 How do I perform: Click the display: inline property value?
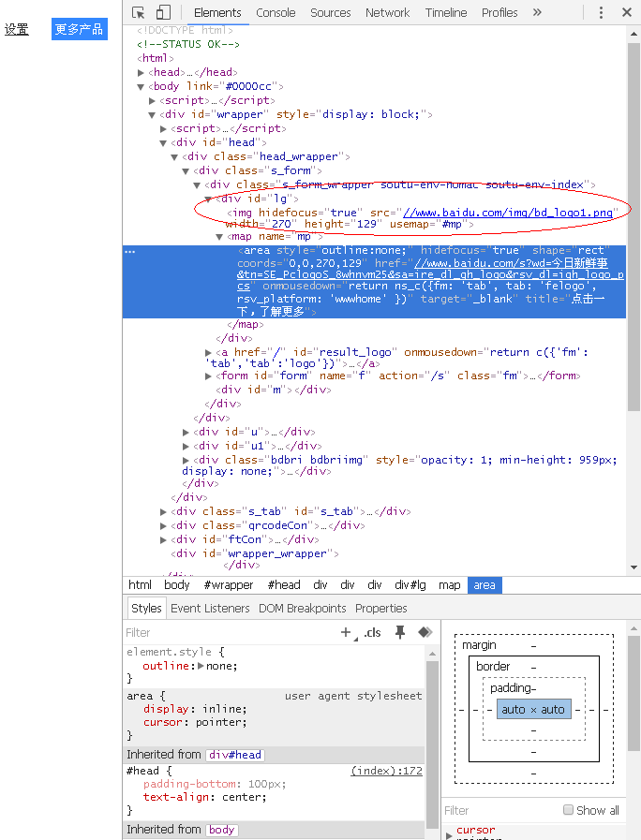224,709
